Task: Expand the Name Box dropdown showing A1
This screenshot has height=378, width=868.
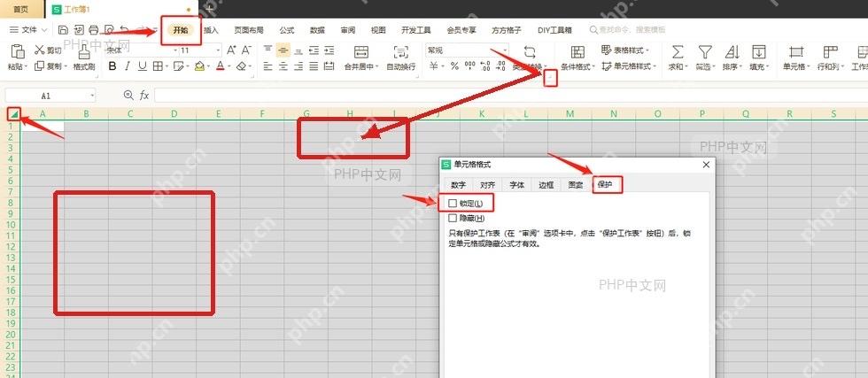Action: tap(92, 96)
